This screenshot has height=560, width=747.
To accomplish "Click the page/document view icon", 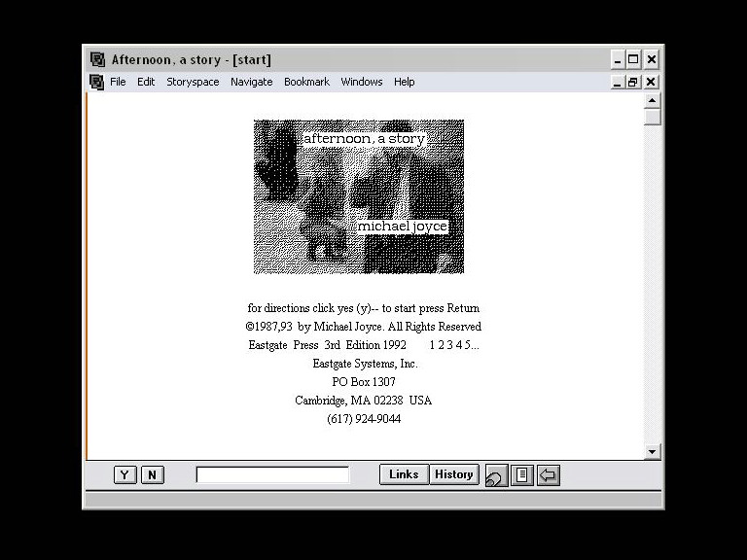I will point(522,475).
